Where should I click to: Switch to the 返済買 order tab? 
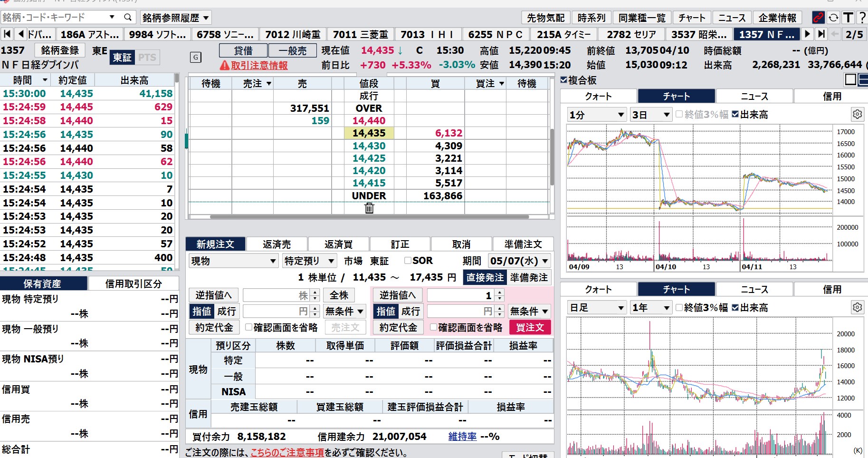338,244
